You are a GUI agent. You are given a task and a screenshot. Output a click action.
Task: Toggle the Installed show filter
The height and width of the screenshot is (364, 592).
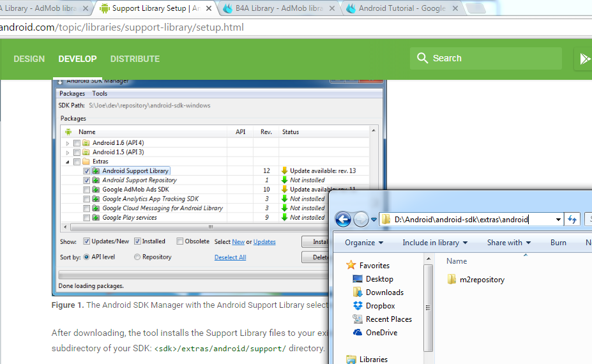pyautogui.click(x=137, y=241)
